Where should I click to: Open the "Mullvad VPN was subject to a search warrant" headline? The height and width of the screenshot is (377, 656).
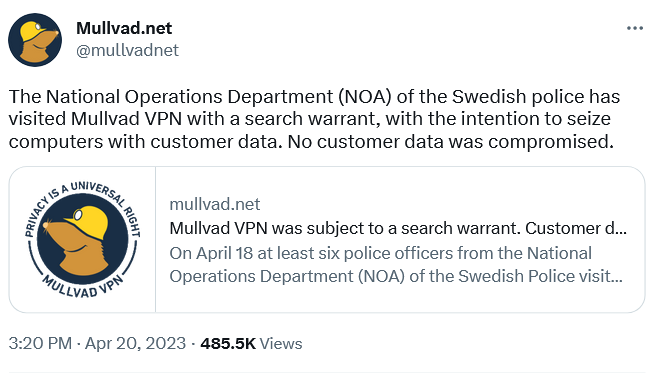[398, 228]
